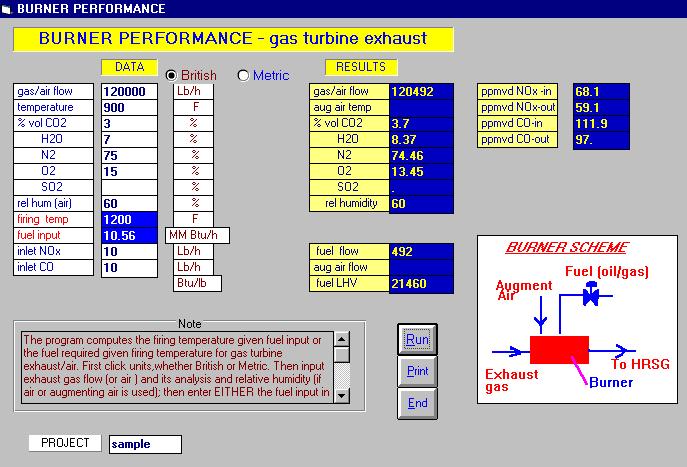Edit the temperature value field 900
The width and height of the screenshot is (687, 467).
[x=129, y=107]
